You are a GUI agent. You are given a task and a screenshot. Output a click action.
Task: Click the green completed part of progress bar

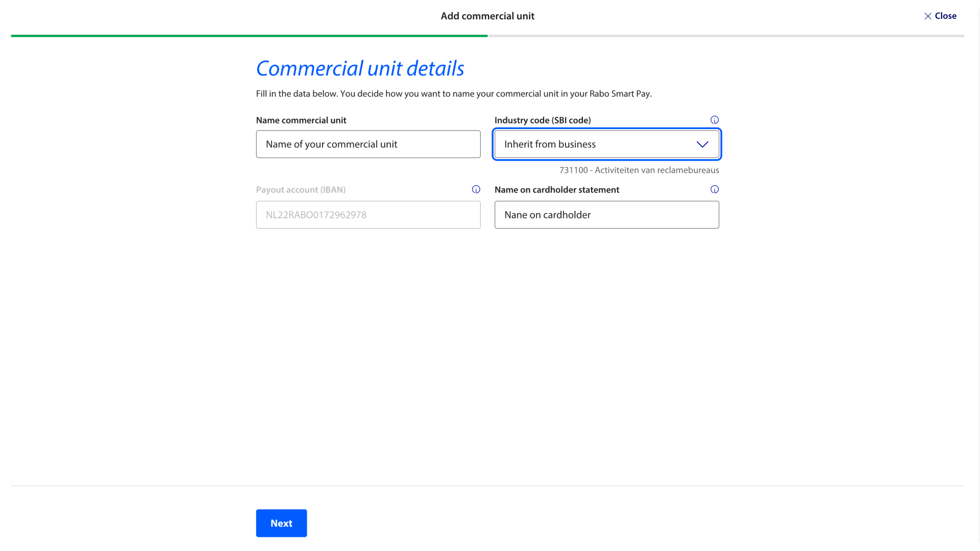tap(249, 36)
